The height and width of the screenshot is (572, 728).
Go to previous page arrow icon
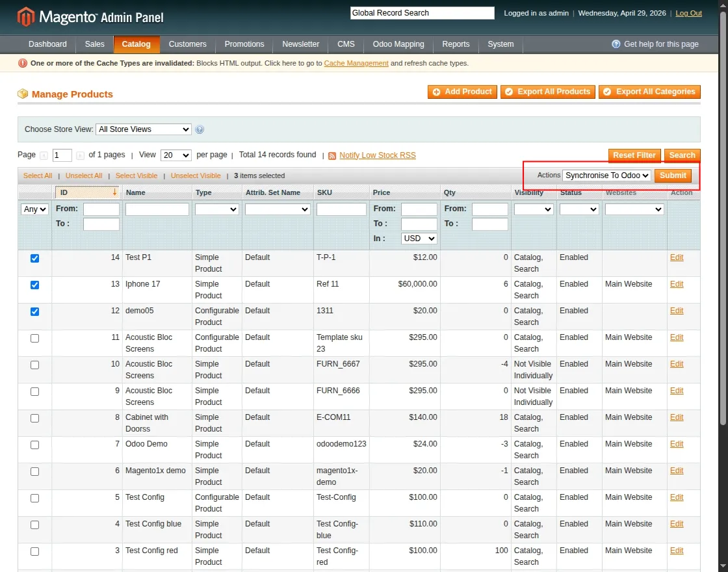[44, 155]
